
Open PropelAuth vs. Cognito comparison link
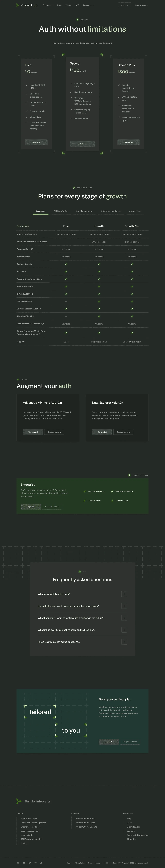86,827
